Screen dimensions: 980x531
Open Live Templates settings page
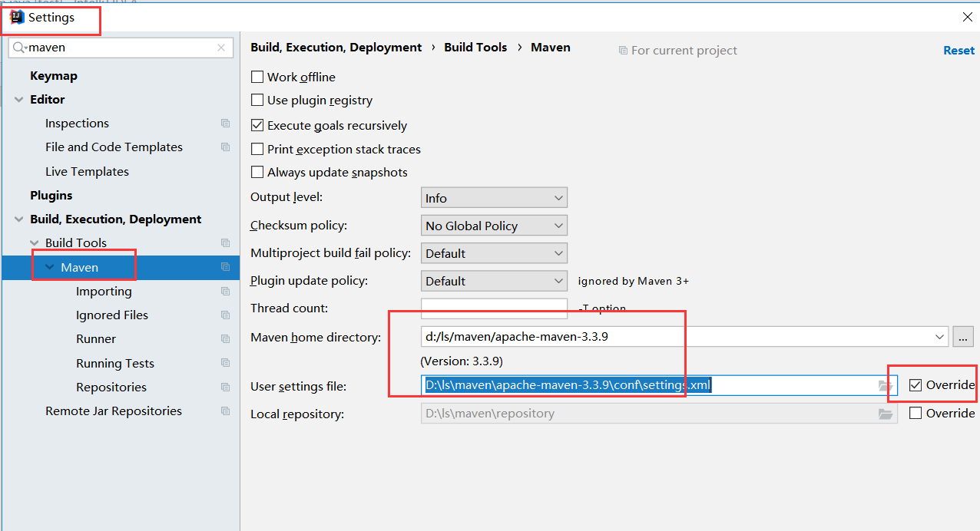click(87, 172)
